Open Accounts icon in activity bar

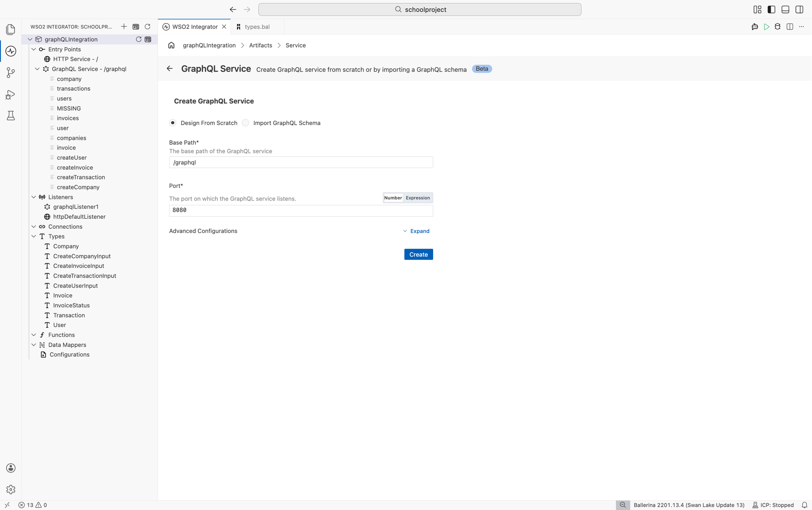[11, 468]
